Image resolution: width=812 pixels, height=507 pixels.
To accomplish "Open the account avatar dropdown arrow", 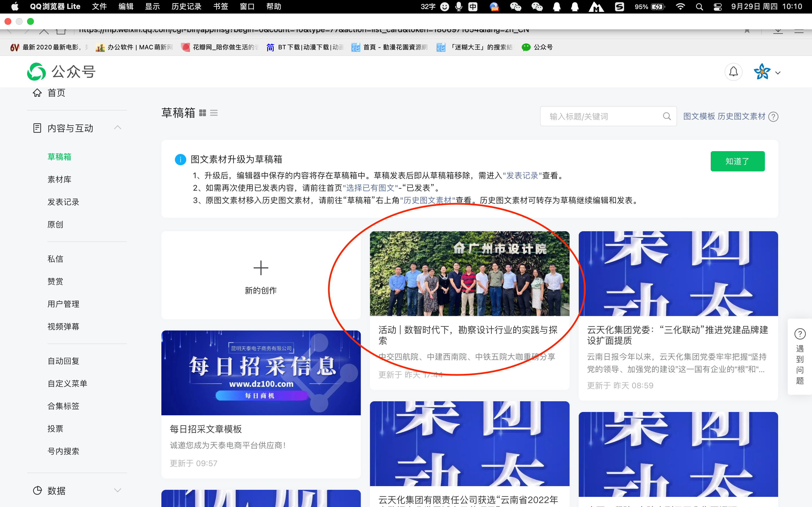I will point(778,73).
